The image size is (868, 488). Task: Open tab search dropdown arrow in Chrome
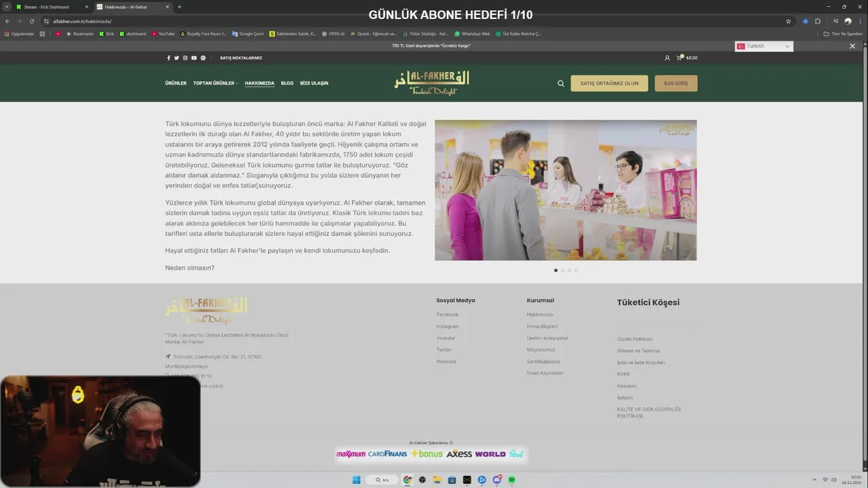pyautogui.click(x=7, y=7)
